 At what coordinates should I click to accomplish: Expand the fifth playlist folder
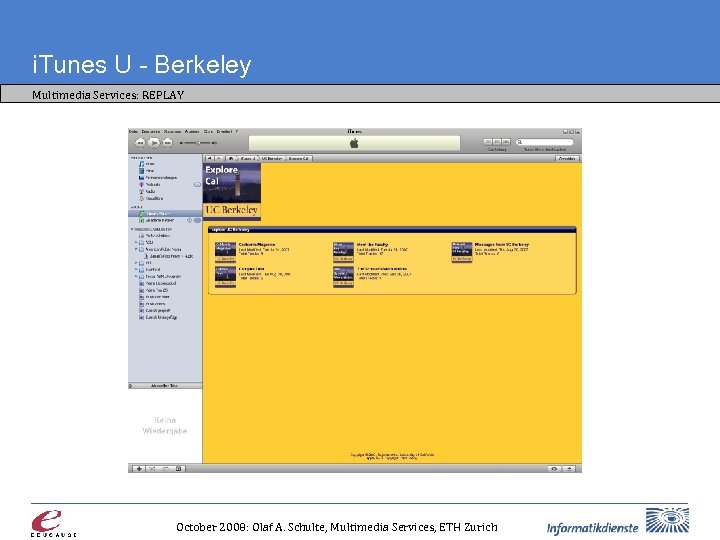click(136, 277)
